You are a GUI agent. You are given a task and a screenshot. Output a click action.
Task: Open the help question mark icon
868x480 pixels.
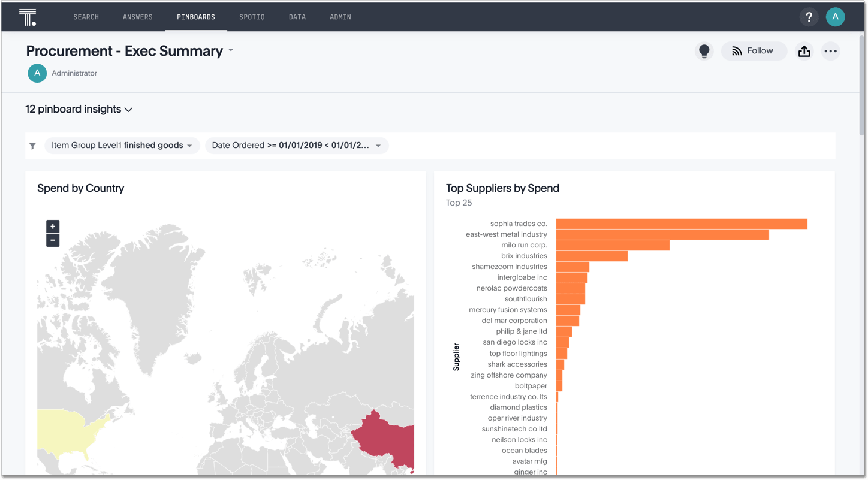pyautogui.click(x=809, y=17)
